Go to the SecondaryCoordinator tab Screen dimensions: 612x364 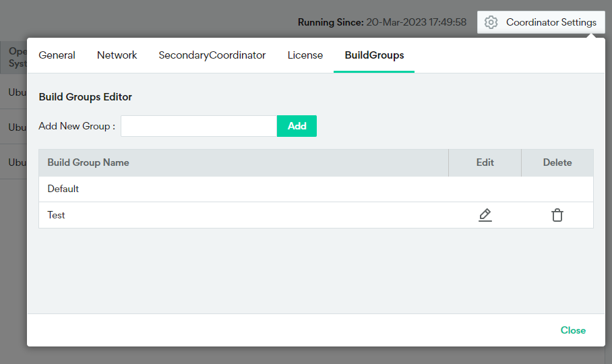click(x=212, y=55)
